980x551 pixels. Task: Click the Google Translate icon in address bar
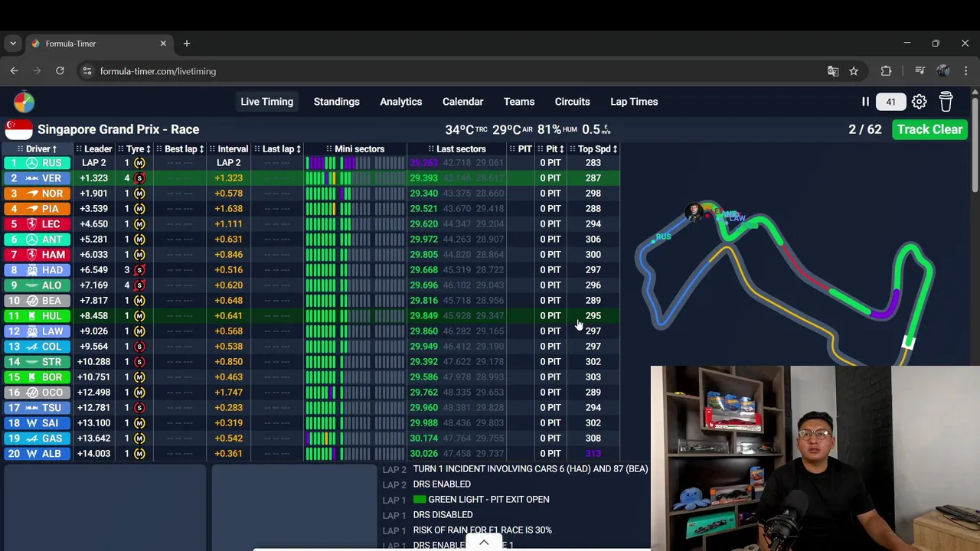833,71
